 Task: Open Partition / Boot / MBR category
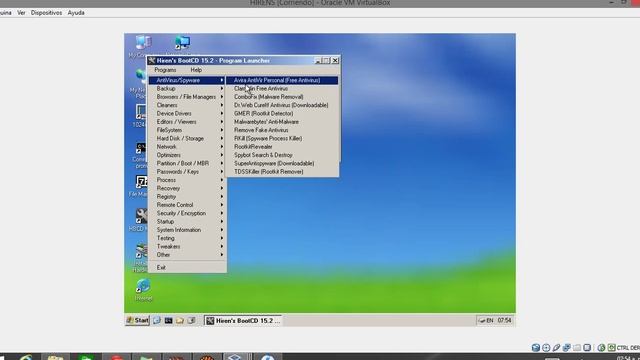[187, 163]
